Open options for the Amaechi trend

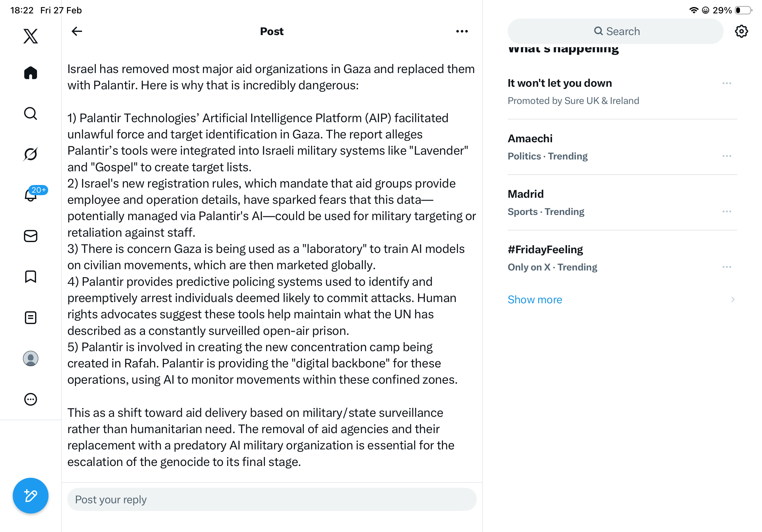pyautogui.click(x=727, y=156)
